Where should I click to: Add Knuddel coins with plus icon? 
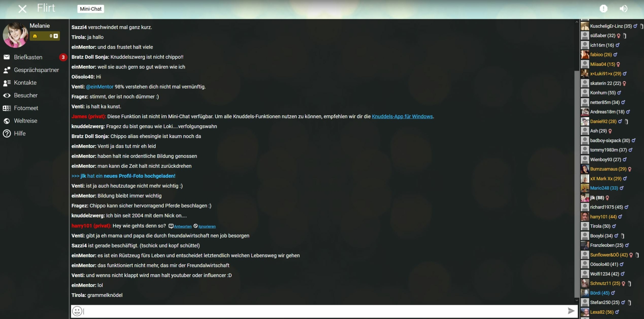tap(56, 36)
